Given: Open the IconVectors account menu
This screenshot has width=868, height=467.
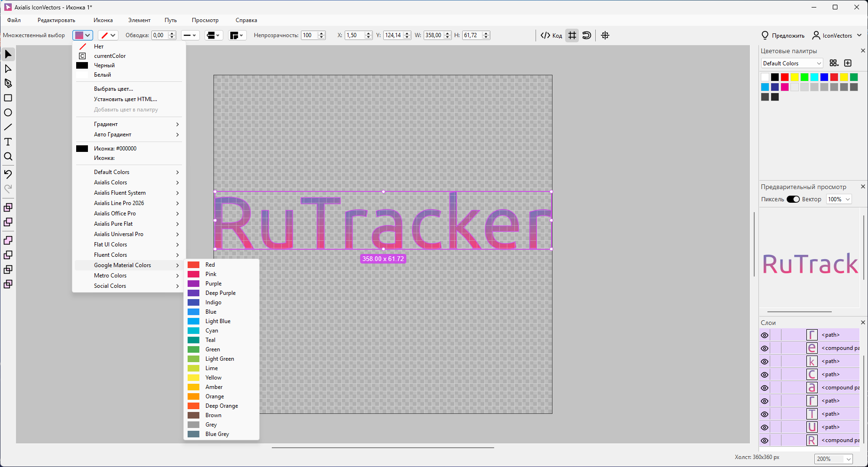Looking at the screenshot, I should [837, 35].
